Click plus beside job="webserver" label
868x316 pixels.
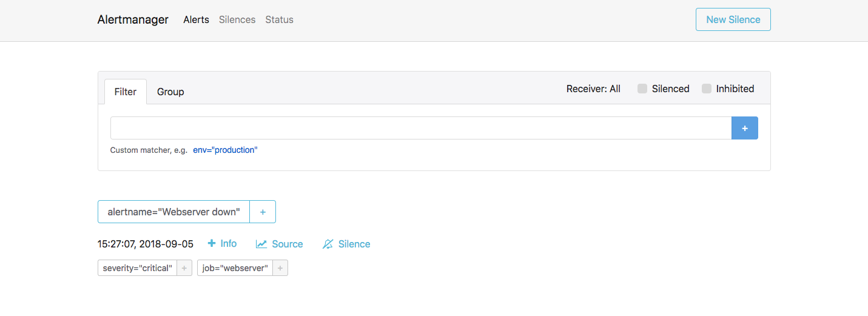pos(280,268)
